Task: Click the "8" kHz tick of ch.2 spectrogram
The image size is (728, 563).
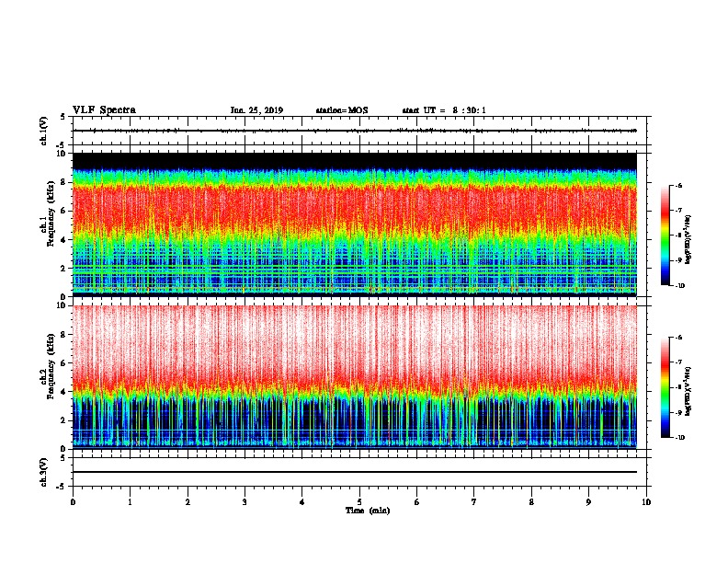Action: (63, 335)
